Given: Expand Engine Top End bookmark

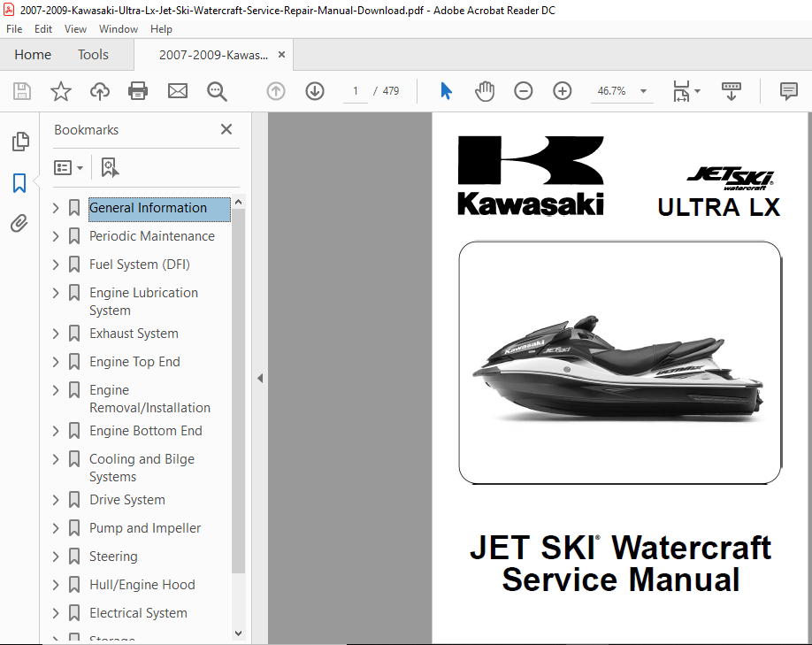Looking at the screenshot, I should coord(56,362).
